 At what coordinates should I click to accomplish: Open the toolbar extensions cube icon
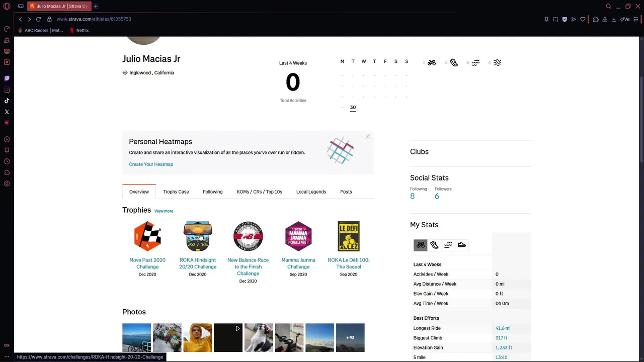tap(596, 19)
